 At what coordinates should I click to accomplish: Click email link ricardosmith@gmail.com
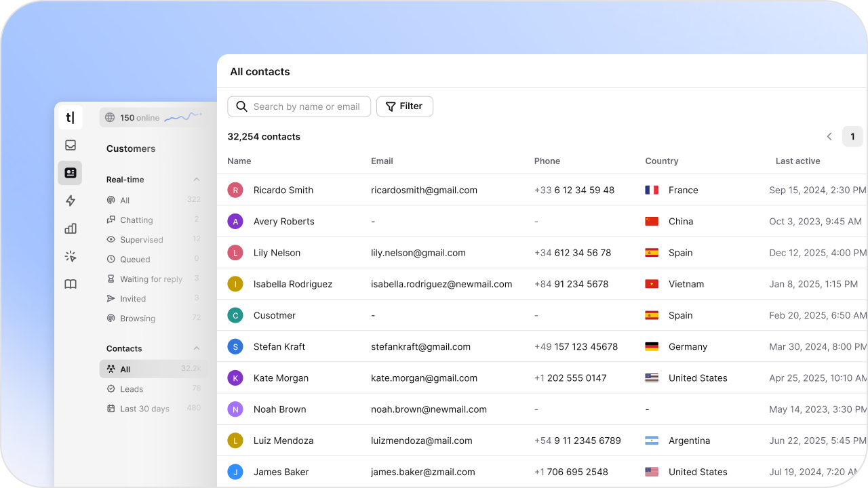[x=424, y=190]
